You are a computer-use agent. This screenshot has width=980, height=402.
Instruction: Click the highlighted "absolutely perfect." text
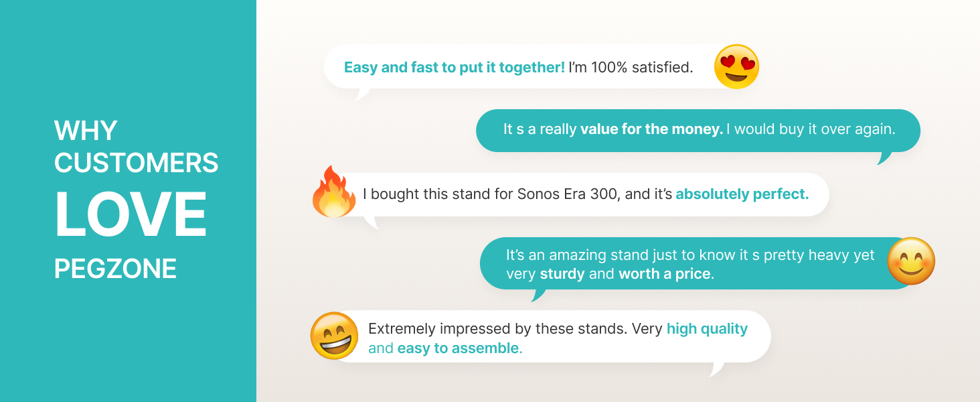click(742, 194)
